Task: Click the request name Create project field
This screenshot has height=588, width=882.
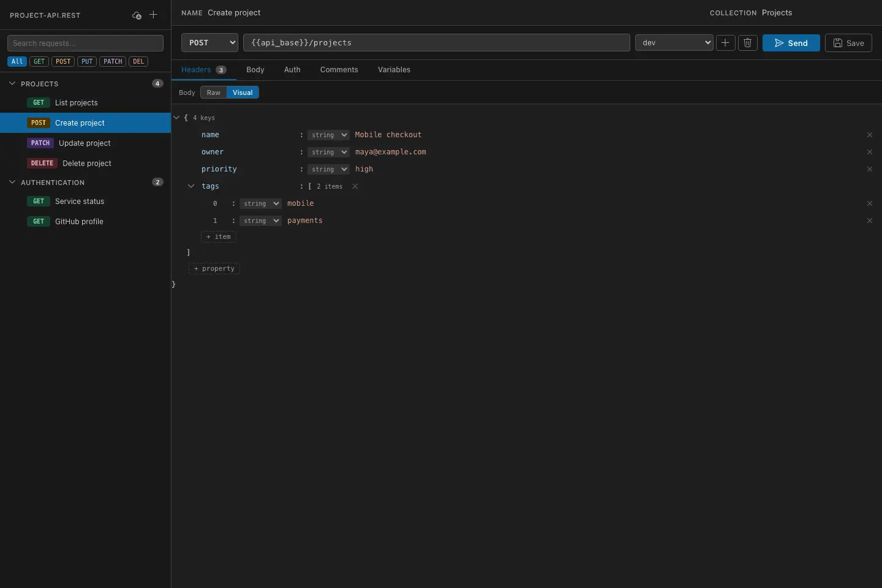Action: pyautogui.click(x=234, y=13)
